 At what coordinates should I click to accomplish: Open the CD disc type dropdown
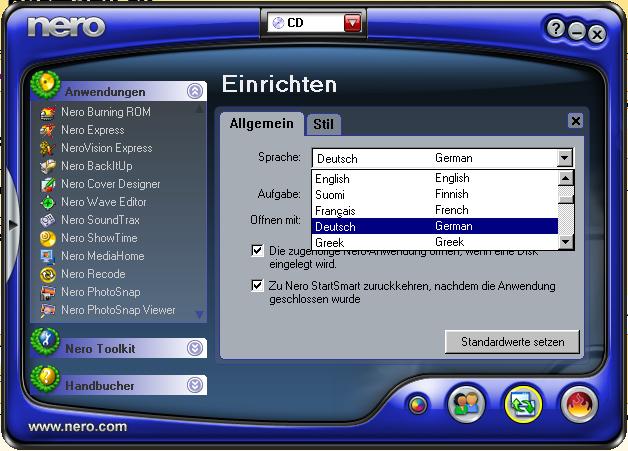pyautogui.click(x=353, y=23)
